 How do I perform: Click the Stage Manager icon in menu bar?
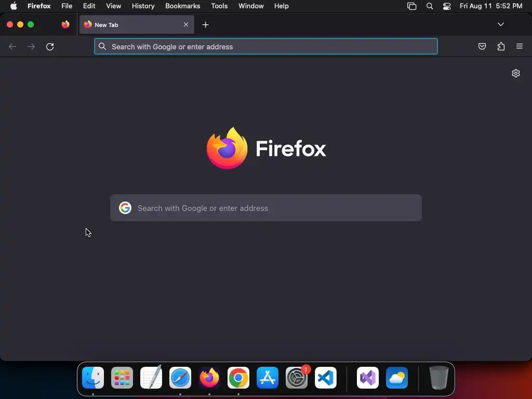click(411, 6)
